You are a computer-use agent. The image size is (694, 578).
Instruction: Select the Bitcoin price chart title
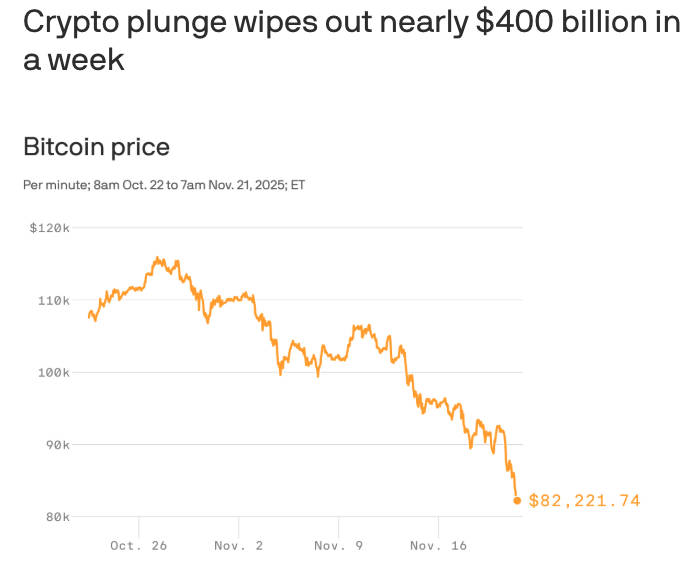click(96, 147)
